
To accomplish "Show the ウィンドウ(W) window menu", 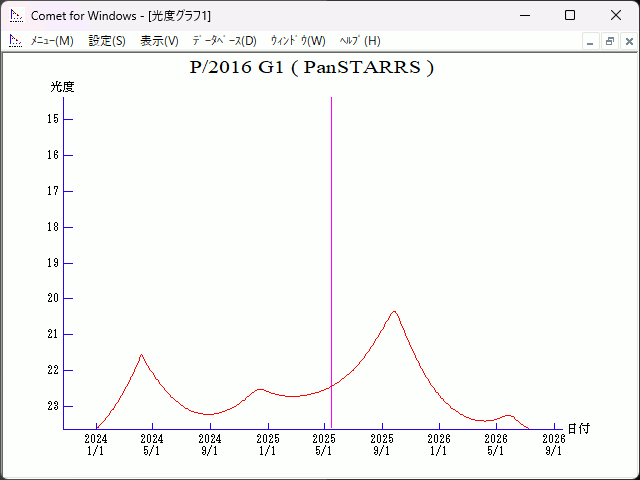I will 298,41.
